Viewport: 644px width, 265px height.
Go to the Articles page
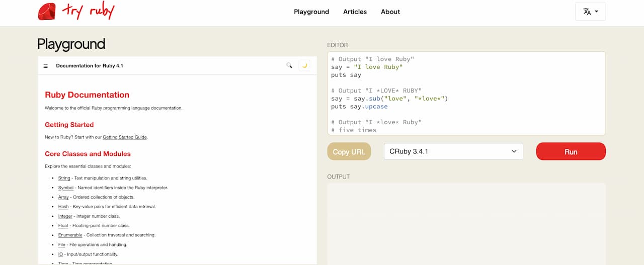point(355,12)
